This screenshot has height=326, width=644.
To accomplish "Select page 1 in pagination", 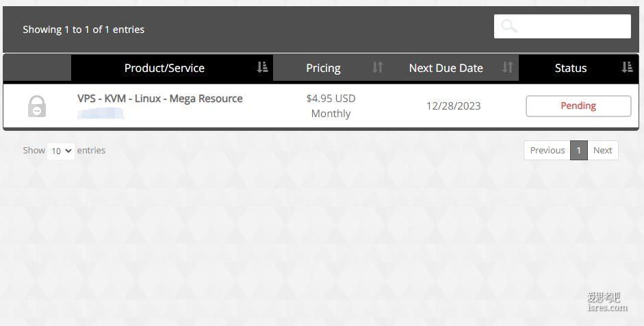I will [x=579, y=151].
